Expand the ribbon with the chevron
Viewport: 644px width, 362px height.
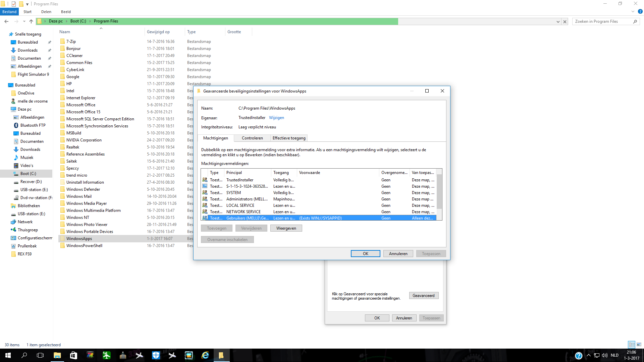pyautogui.click(x=633, y=12)
